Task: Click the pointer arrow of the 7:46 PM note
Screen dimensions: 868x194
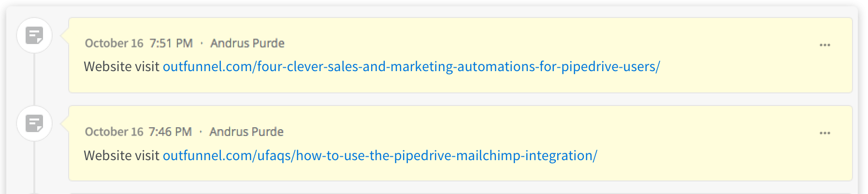Action: click(x=65, y=123)
